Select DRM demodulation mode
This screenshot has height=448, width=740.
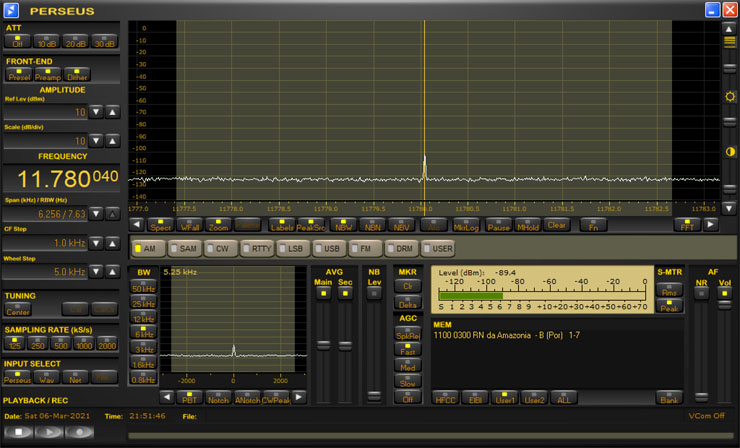click(401, 248)
